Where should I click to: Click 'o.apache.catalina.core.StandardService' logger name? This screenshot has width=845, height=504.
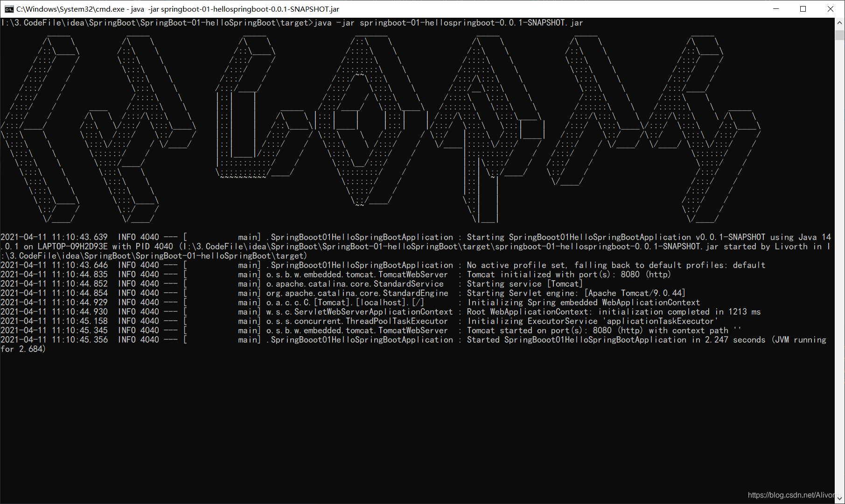point(355,283)
